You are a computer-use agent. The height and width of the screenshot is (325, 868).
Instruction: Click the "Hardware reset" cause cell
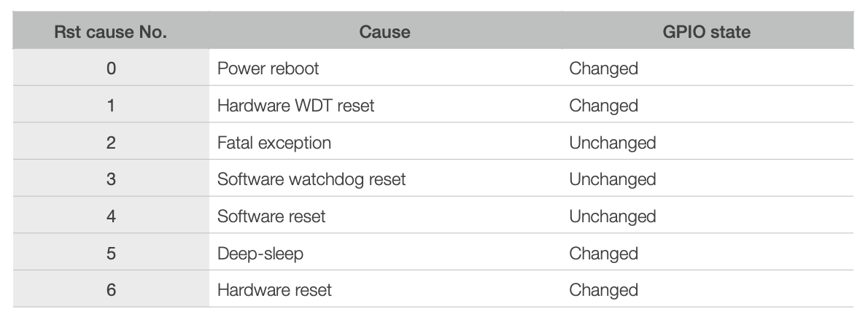pos(274,290)
